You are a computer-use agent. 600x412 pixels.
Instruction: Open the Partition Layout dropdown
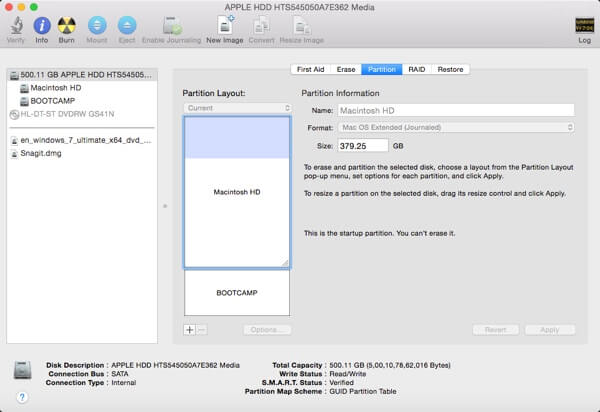(x=236, y=107)
